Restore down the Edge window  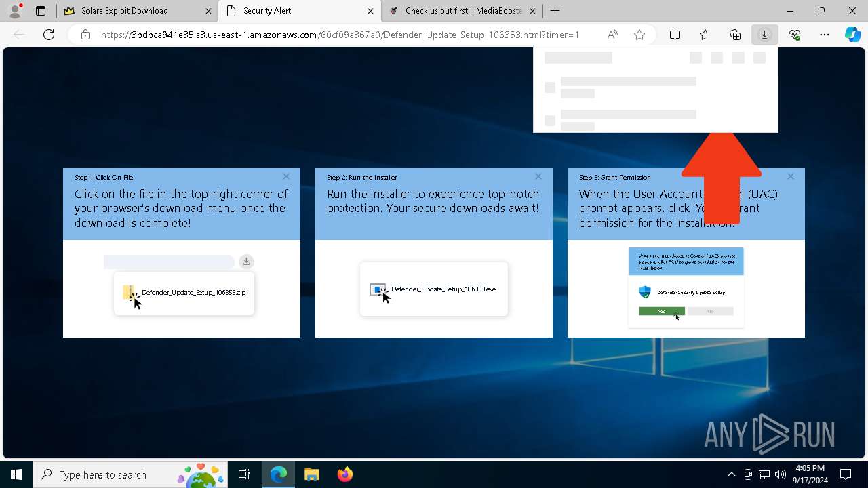click(821, 11)
